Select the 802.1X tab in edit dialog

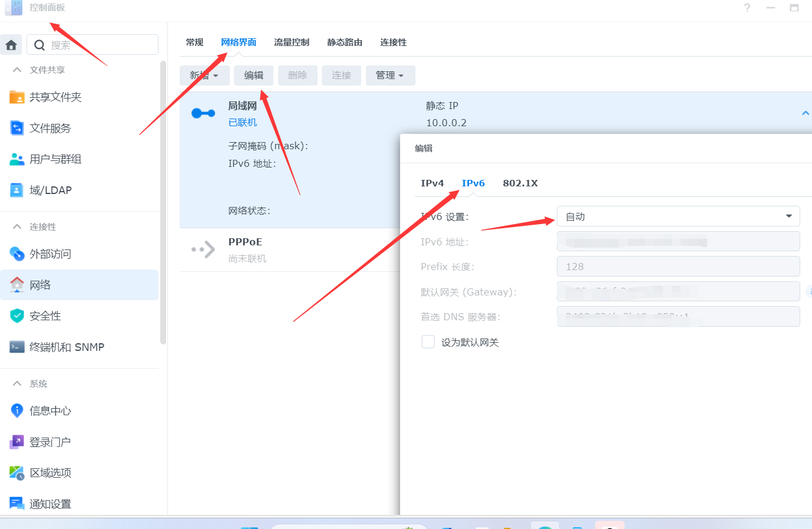pos(520,183)
